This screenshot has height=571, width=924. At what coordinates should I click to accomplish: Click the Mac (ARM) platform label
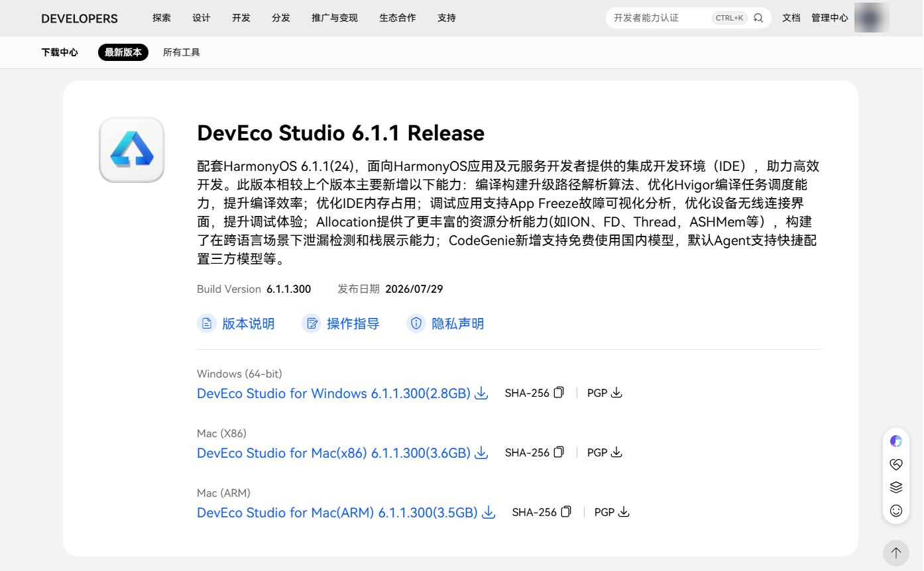223,493
